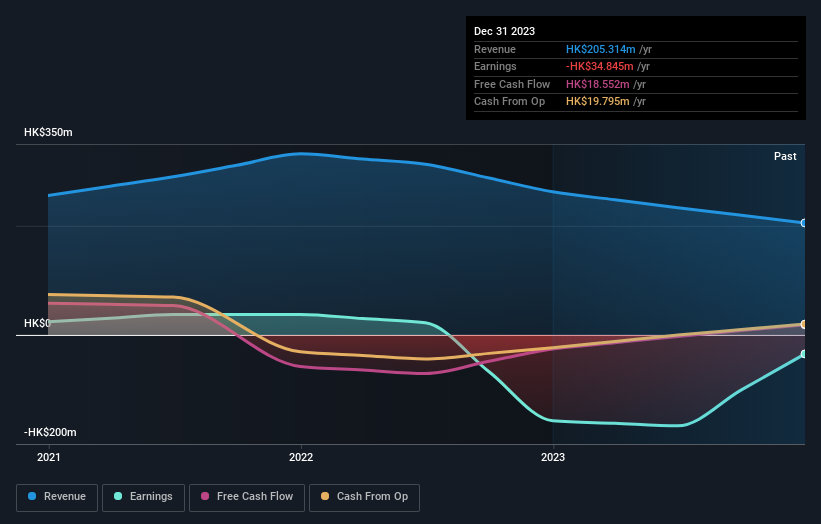
Task: Click the -HK$34.845m earnings value
Action: pyautogui.click(x=600, y=66)
